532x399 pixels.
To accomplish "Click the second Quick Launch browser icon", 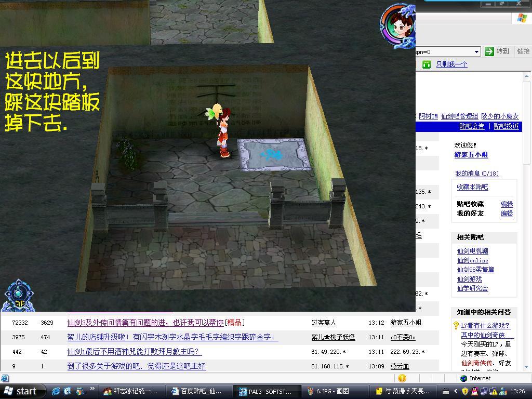I will coord(68,391).
